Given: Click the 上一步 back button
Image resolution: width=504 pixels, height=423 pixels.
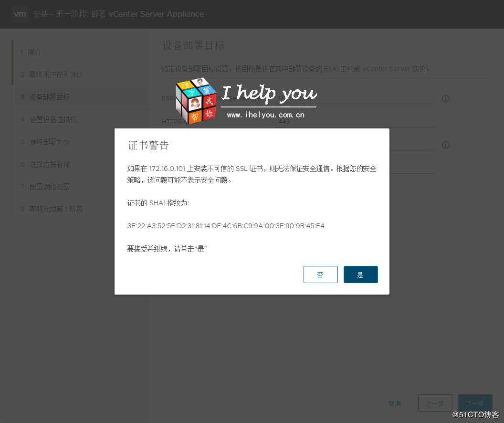Looking at the screenshot, I should 435,403.
